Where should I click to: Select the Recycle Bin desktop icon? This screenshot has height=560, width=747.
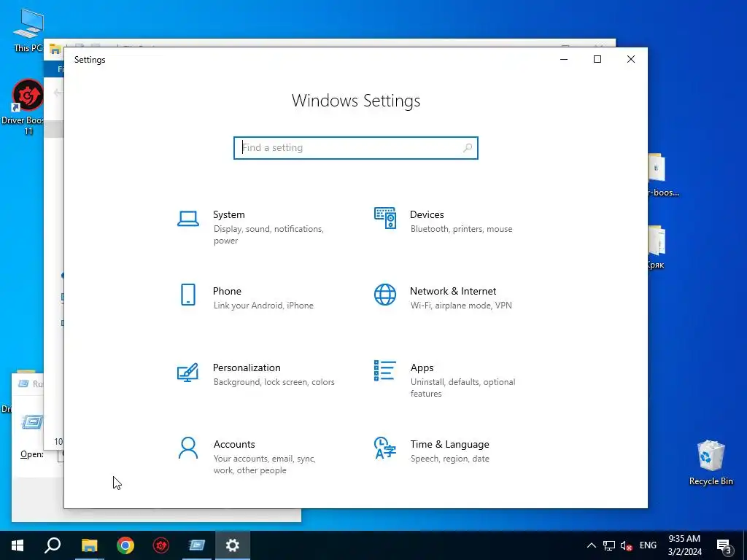coord(711,462)
